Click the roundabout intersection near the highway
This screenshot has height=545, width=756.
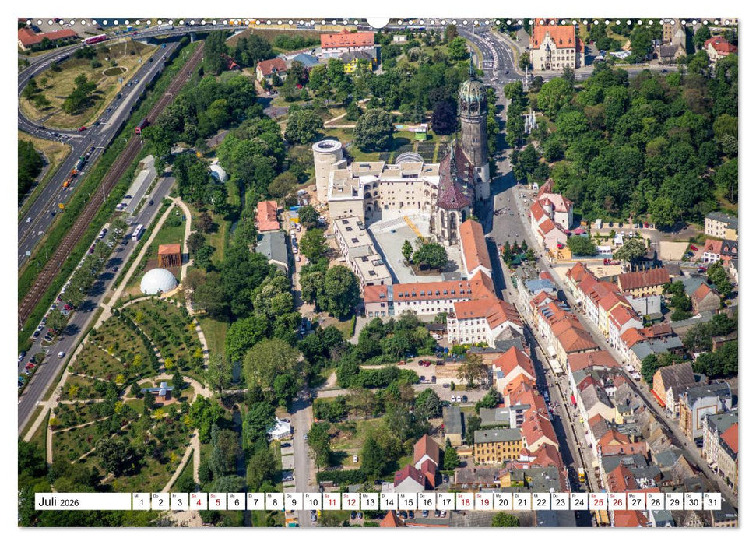(74, 139)
